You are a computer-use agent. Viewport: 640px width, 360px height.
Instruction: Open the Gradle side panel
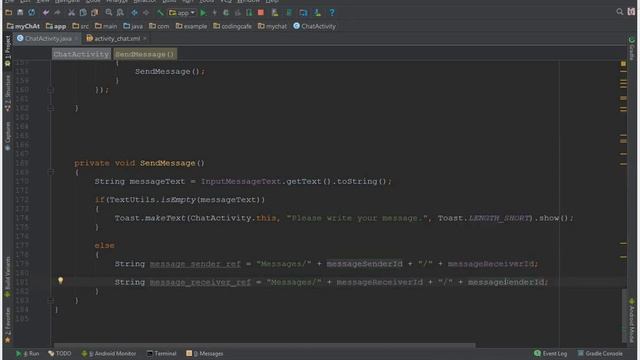tap(631, 48)
